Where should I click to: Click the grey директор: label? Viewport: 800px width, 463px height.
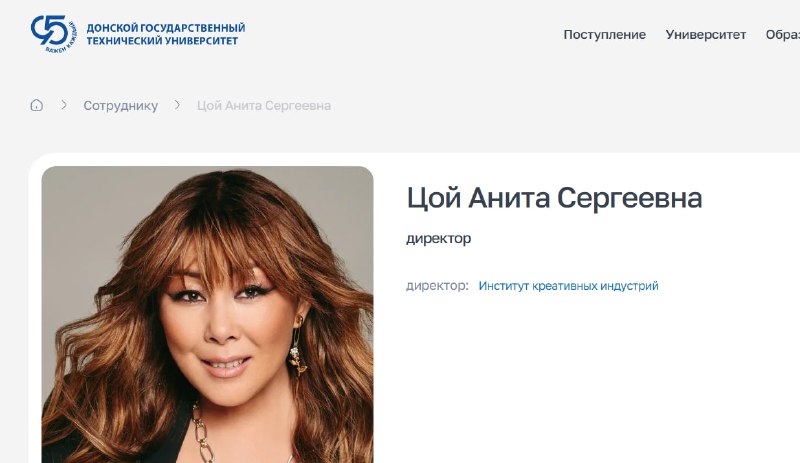coord(437,286)
